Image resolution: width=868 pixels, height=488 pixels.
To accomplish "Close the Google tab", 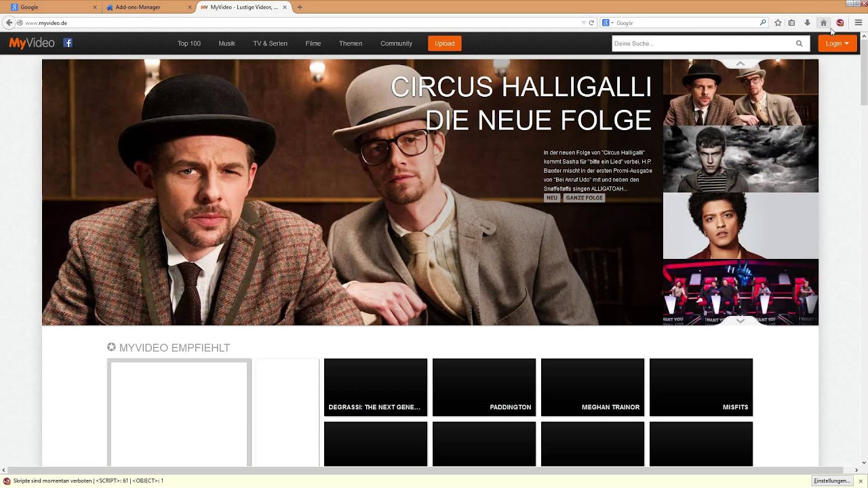I will (95, 7).
